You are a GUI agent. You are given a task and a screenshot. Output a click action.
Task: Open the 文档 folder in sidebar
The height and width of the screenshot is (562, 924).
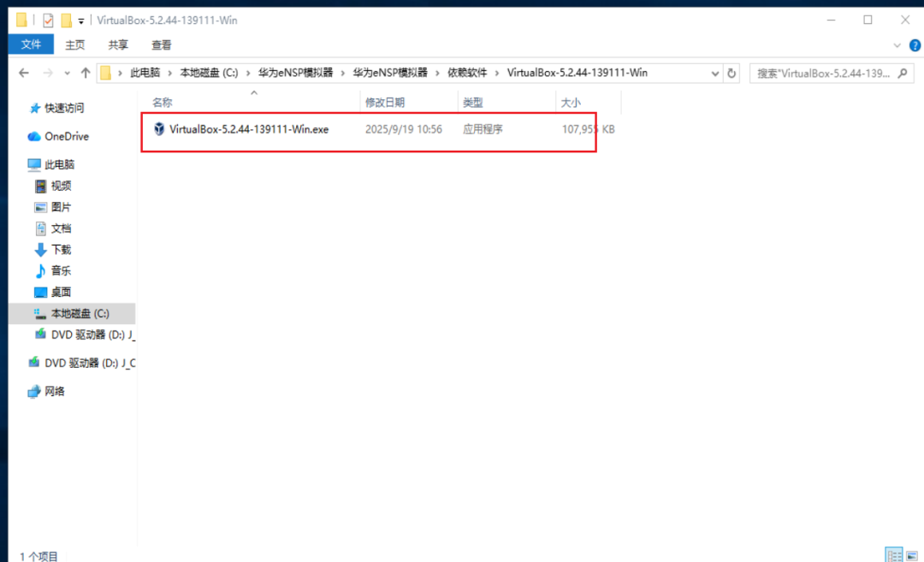tap(62, 228)
